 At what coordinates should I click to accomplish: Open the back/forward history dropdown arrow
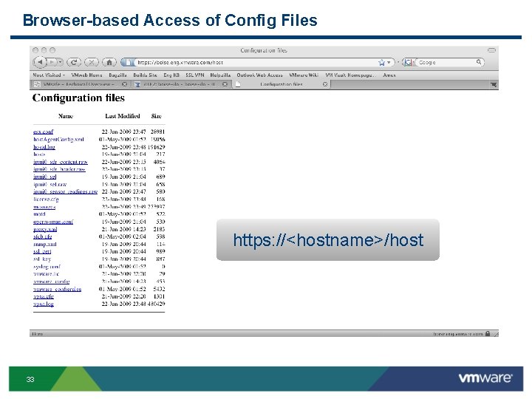pos(60,62)
